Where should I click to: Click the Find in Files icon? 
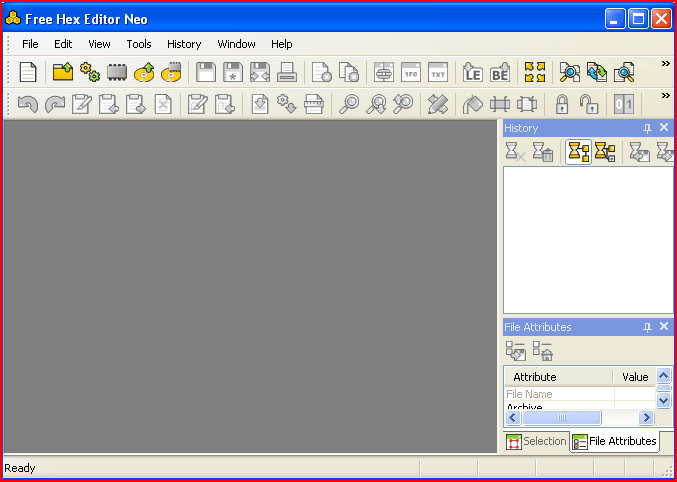[624, 72]
